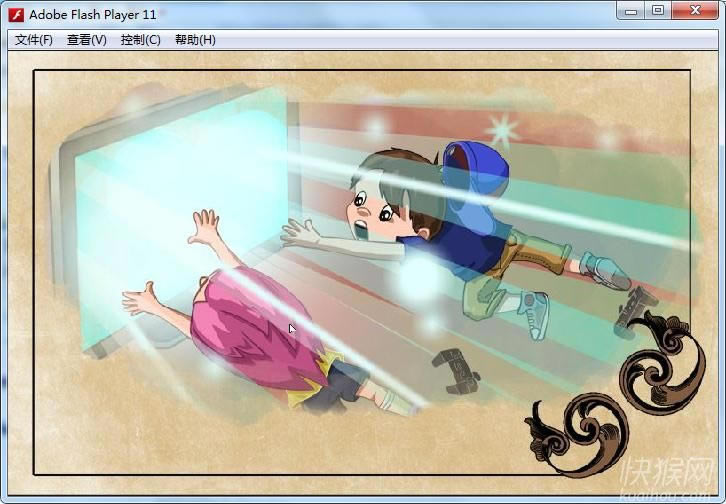Maximize the Flash Player window
This screenshot has width=726, height=504.
coord(657,11)
